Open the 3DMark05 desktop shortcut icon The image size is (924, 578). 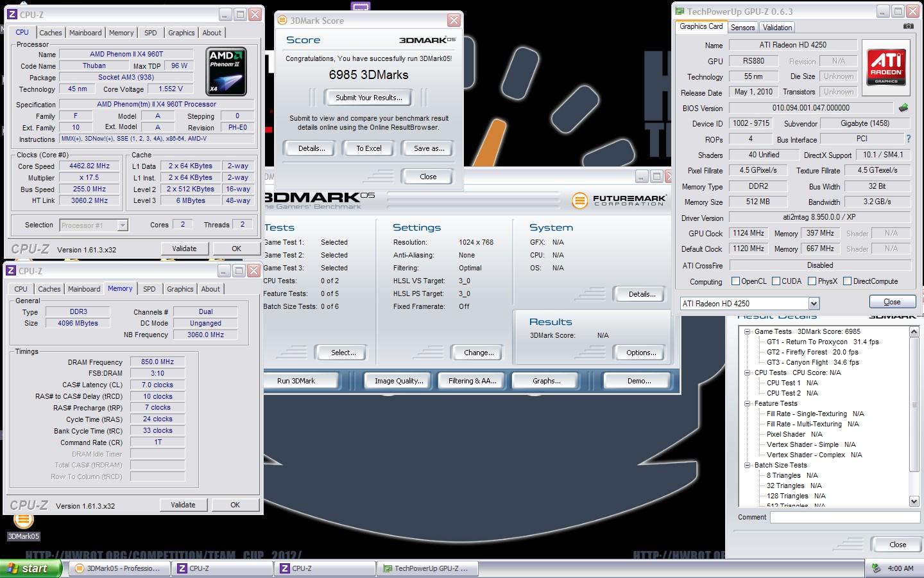click(24, 524)
